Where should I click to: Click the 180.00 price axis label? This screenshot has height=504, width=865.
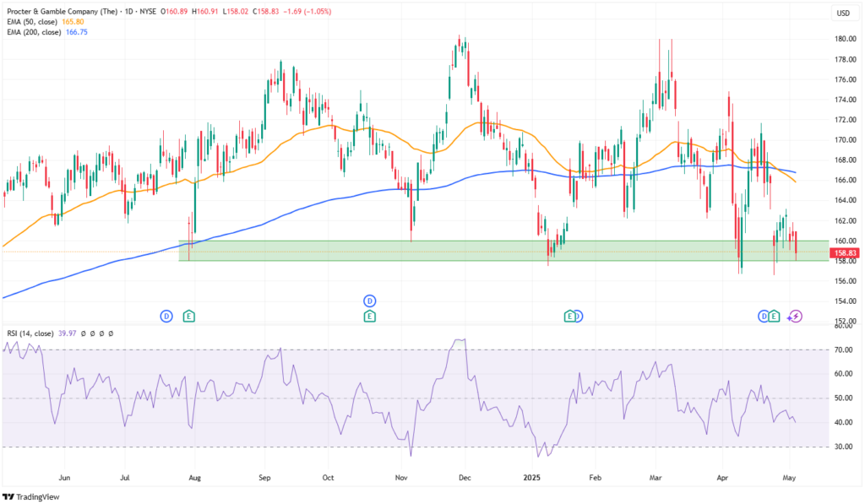[x=846, y=39]
